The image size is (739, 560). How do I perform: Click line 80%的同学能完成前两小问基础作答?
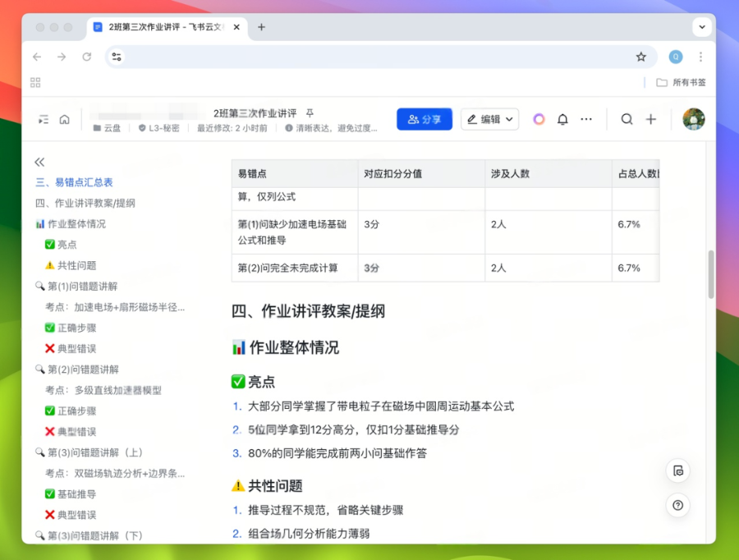(x=337, y=453)
